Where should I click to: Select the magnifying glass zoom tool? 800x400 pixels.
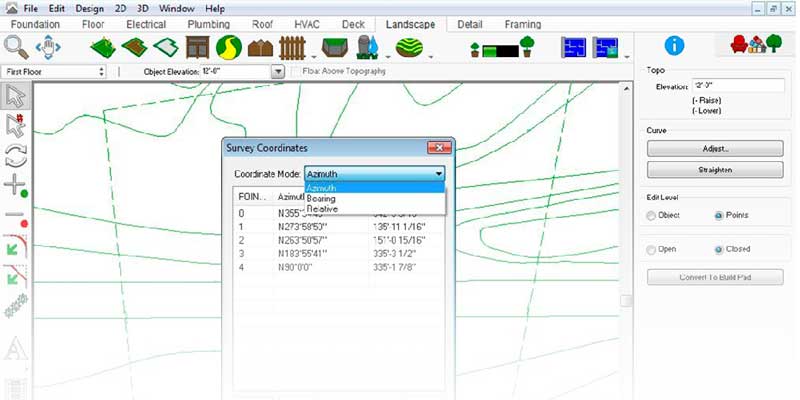click(17, 46)
